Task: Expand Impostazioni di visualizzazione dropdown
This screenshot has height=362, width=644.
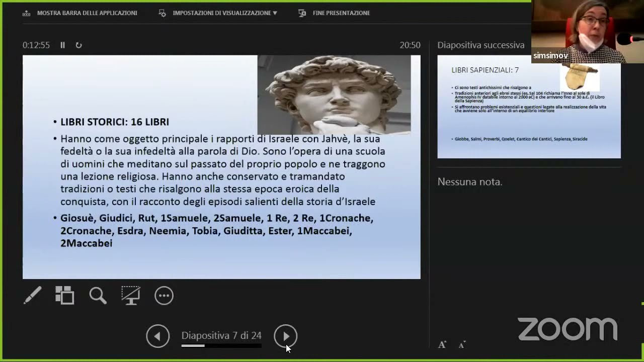Action: [224, 13]
